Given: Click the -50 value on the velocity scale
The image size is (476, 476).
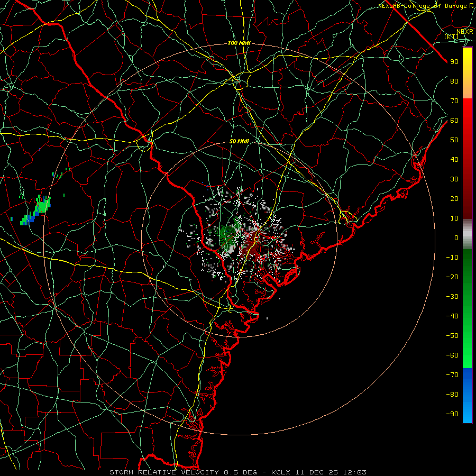Looking at the screenshot, I should click(x=452, y=336).
